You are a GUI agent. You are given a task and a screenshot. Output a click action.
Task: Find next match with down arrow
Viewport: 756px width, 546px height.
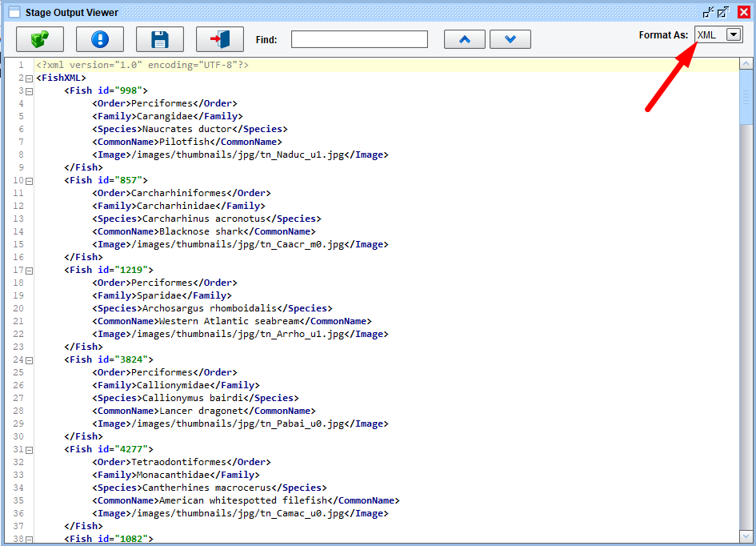[510, 39]
